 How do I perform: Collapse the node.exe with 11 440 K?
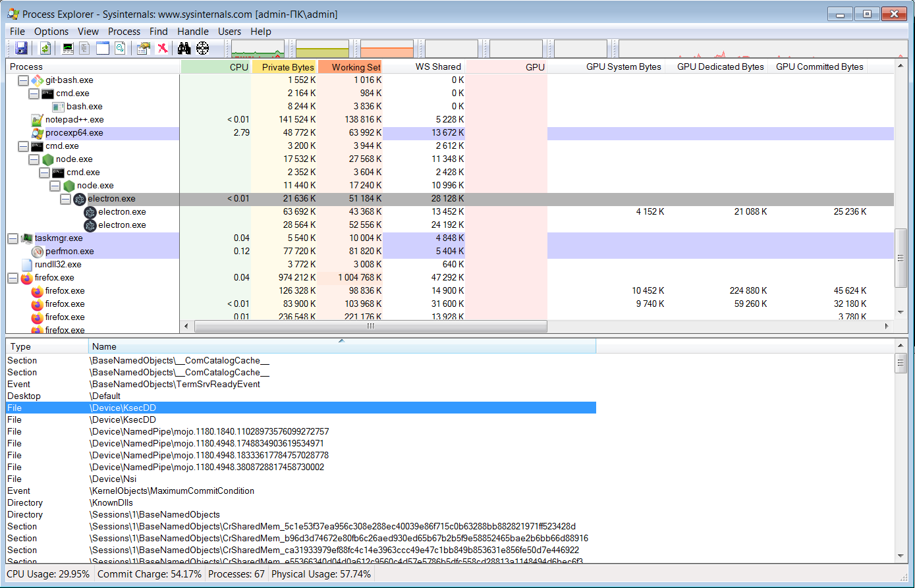pyautogui.click(x=55, y=186)
